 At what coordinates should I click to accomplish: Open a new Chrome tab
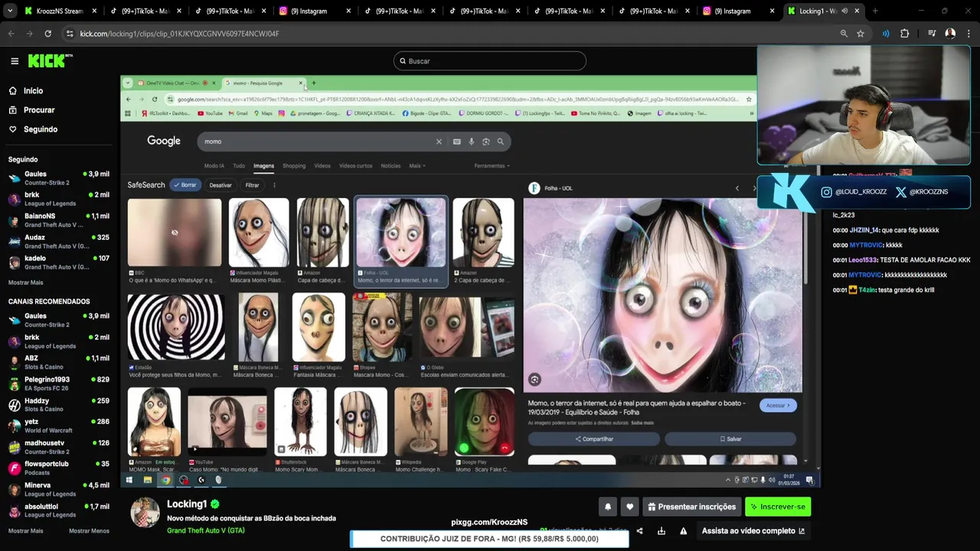[x=875, y=11]
